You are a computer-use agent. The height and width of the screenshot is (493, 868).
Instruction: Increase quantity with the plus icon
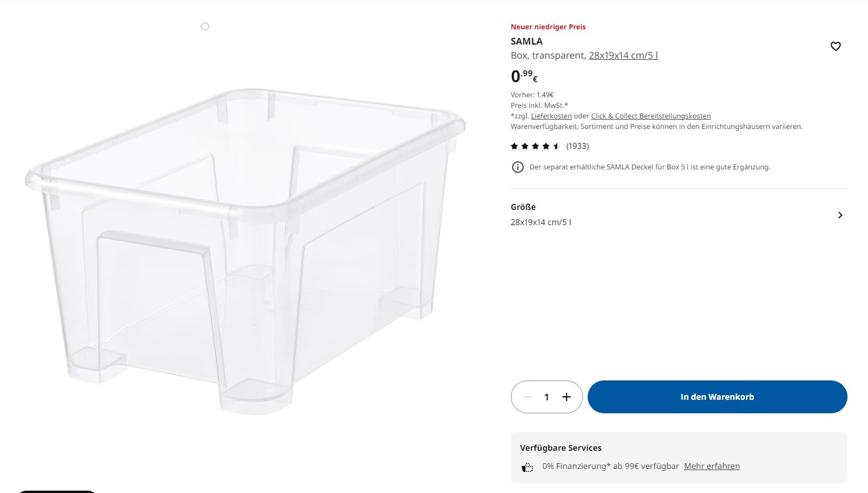pyautogui.click(x=566, y=397)
